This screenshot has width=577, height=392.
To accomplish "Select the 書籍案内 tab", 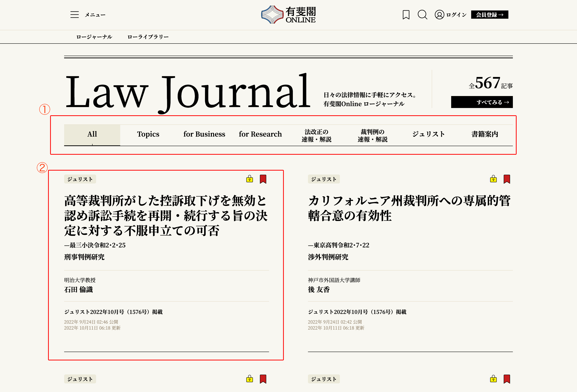I will (485, 134).
